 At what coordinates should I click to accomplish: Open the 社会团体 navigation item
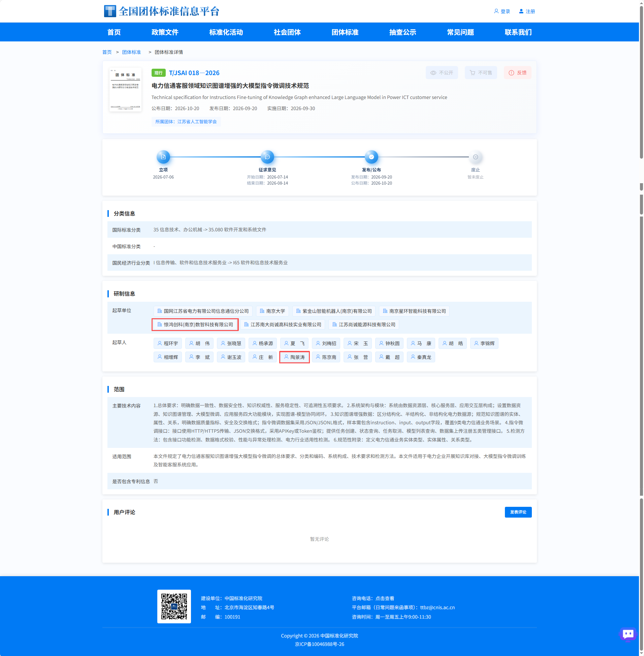click(287, 32)
